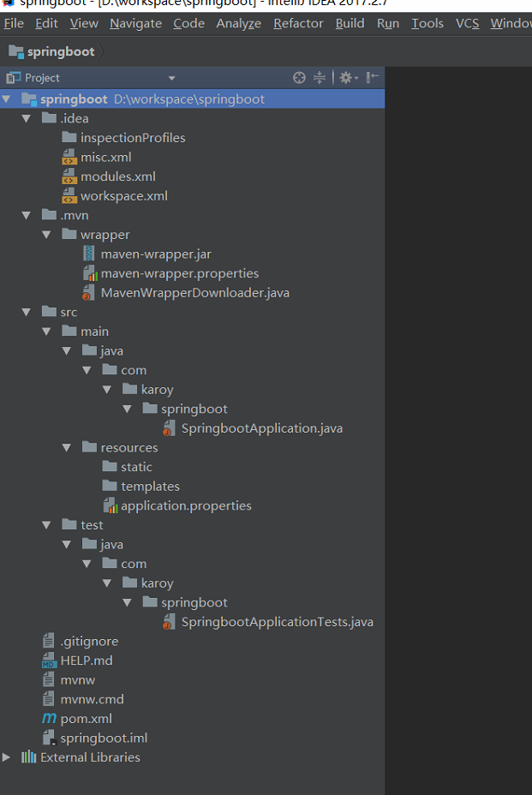Viewport: 532px width, 795px height.
Task: Click the Maven pom.xml icon
Action: tap(49, 719)
